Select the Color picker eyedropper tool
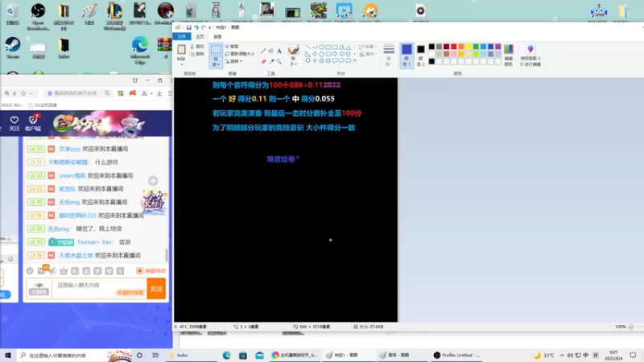Screen dimensions: 644x362 pyautogui.click(x=271, y=62)
